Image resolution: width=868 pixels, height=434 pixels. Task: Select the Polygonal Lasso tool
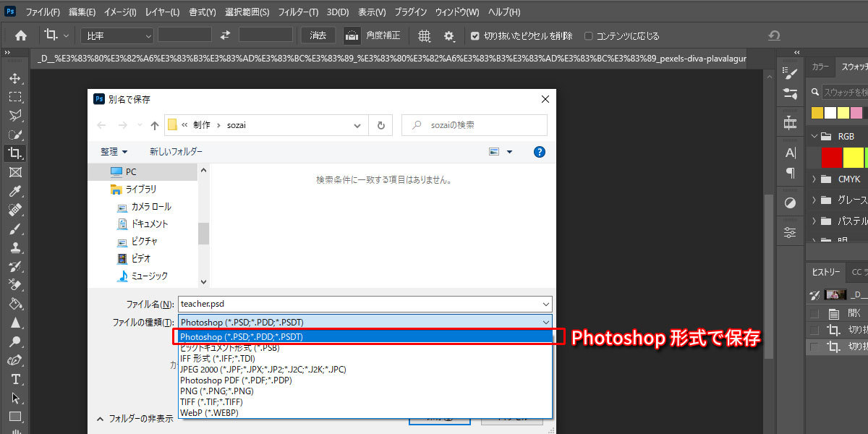coord(14,115)
